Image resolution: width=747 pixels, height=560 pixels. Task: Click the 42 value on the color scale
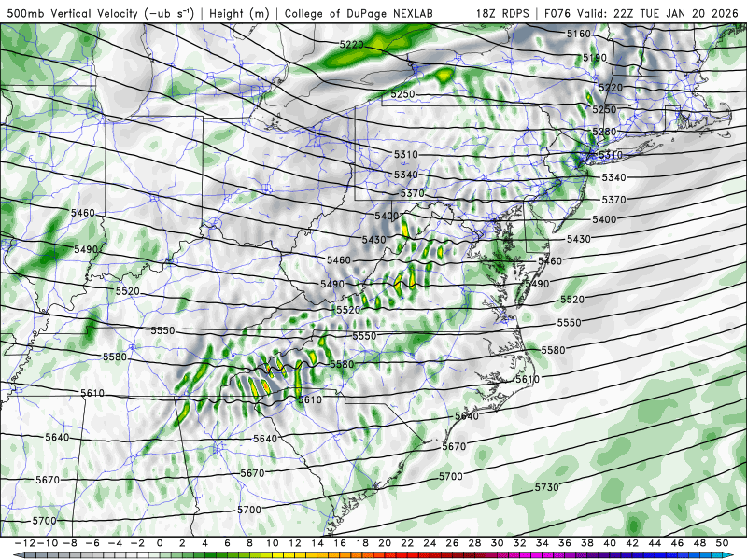(x=632, y=543)
